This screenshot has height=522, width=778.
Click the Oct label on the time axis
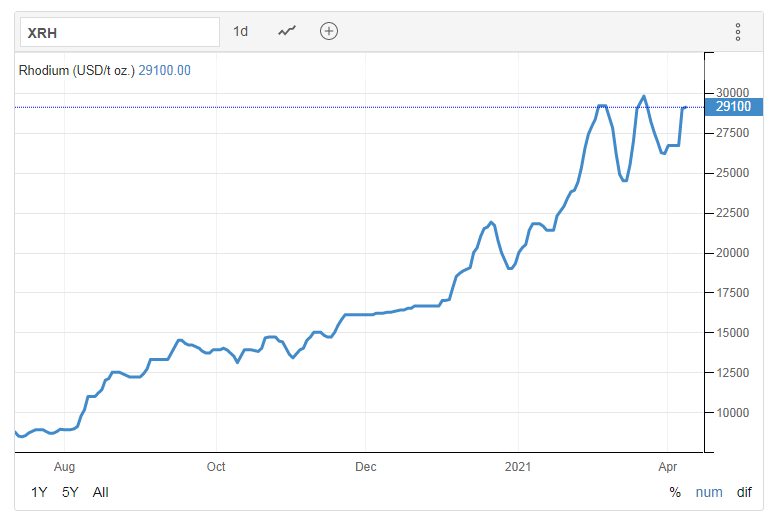pos(215,466)
